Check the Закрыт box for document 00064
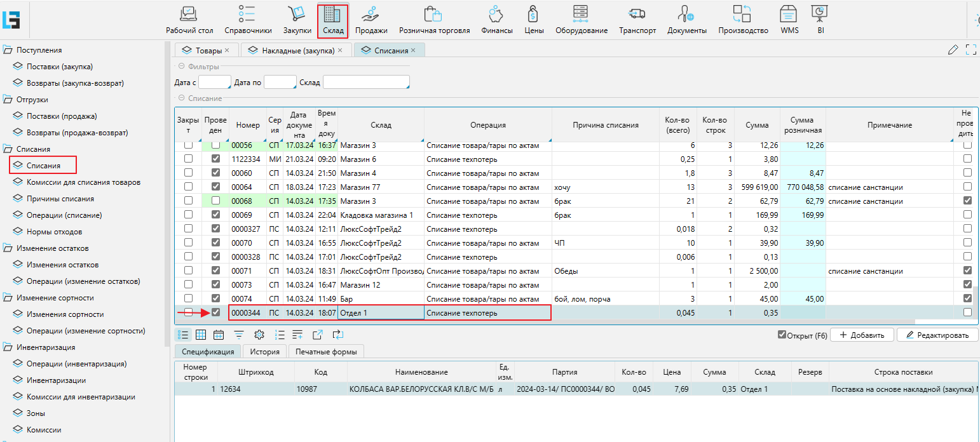The height and width of the screenshot is (442, 980). (188, 187)
